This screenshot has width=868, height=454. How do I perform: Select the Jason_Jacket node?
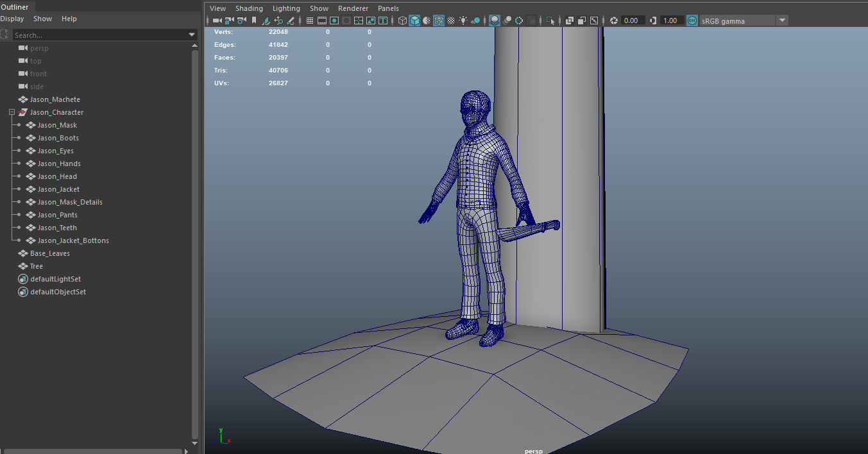click(58, 189)
